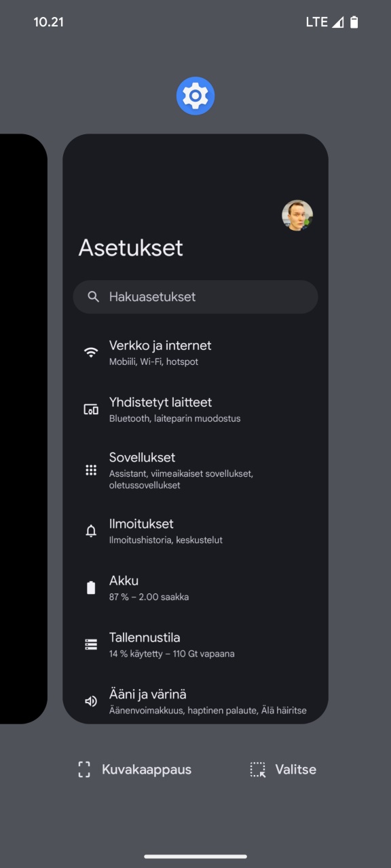Tap the magnifier icon in search bar
Viewport: 391px width, 868px height.
[94, 297]
